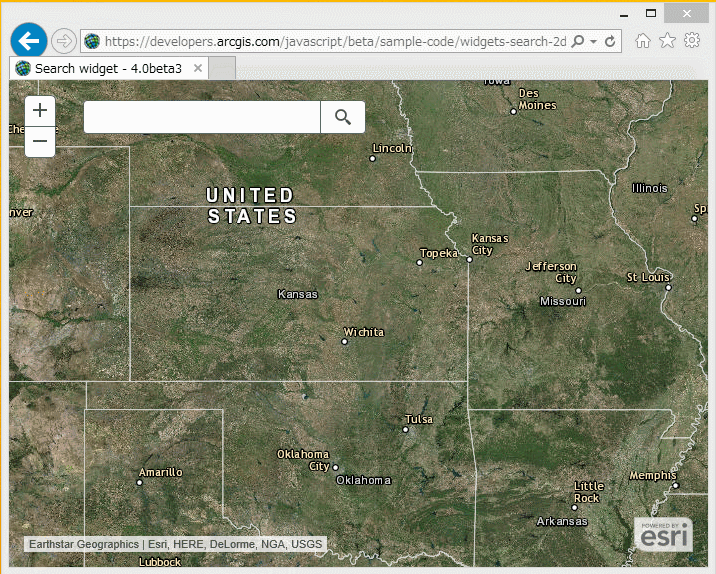Image resolution: width=716 pixels, height=574 pixels.
Task: Open the browser Home icon
Action: [x=642, y=41]
